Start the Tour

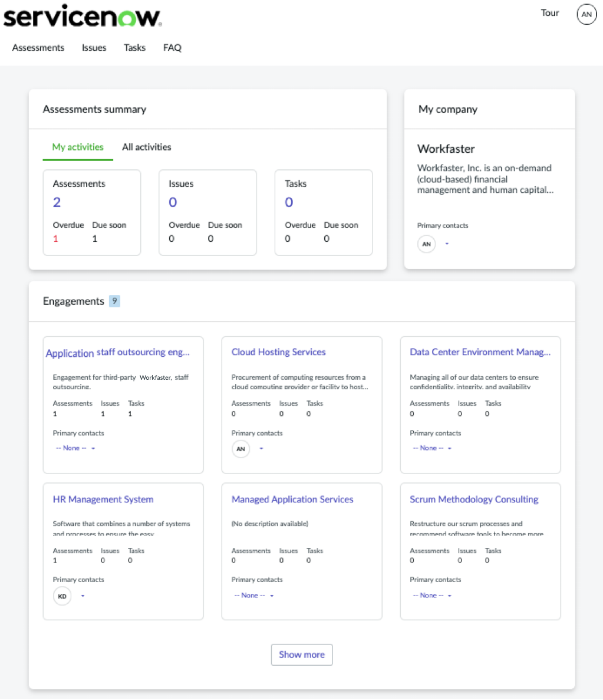point(549,13)
